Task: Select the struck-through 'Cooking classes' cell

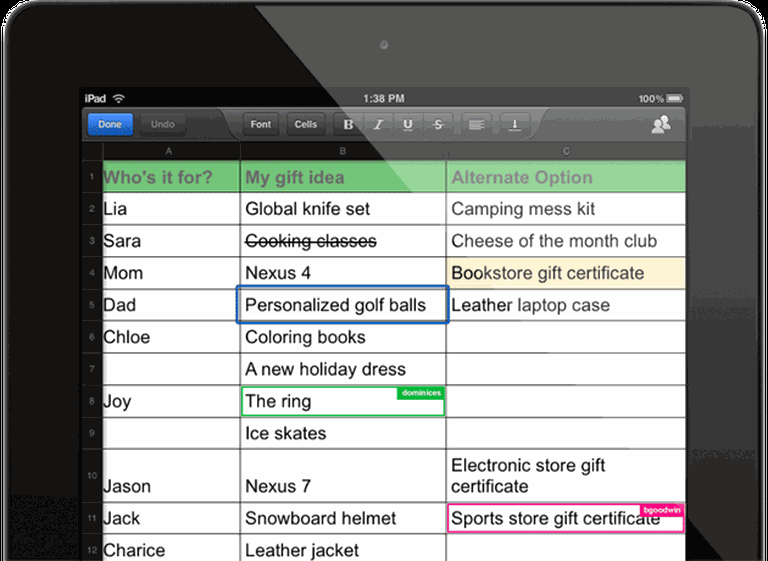Action: point(343,241)
